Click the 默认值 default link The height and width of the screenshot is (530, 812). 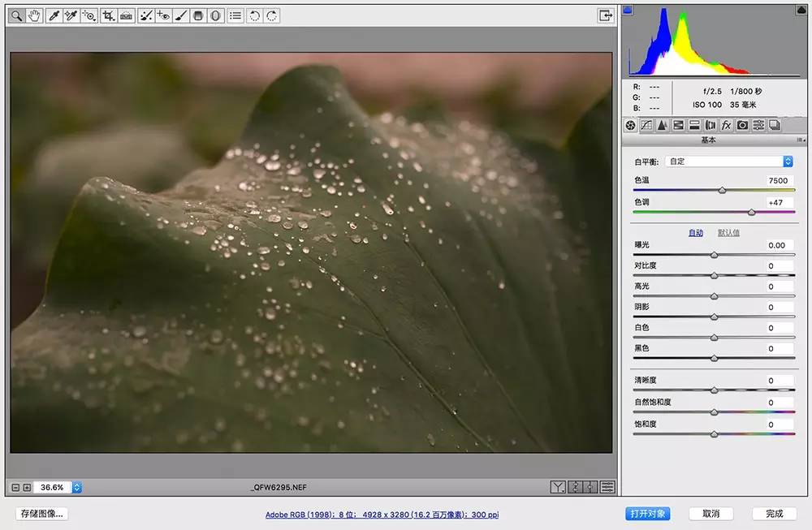coord(728,233)
